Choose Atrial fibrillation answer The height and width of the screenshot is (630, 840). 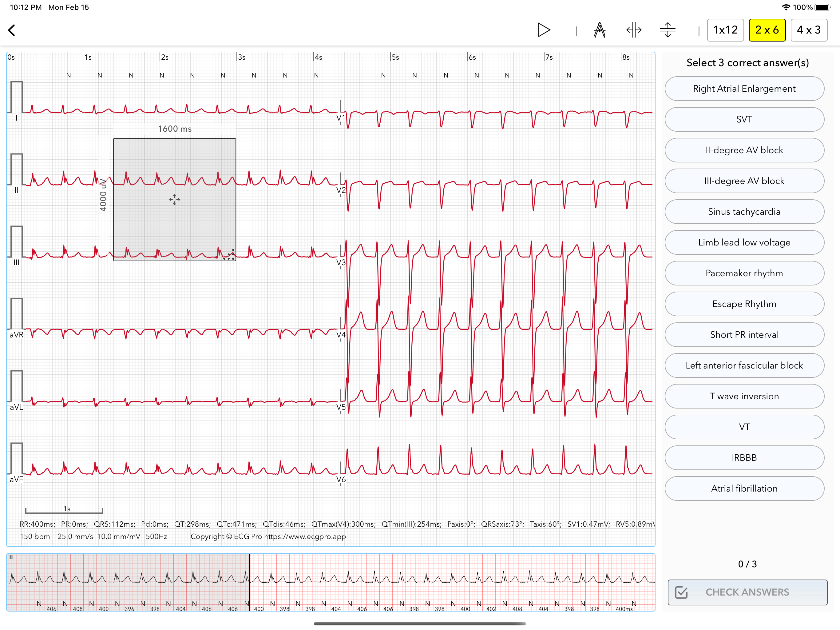tap(744, 488)
